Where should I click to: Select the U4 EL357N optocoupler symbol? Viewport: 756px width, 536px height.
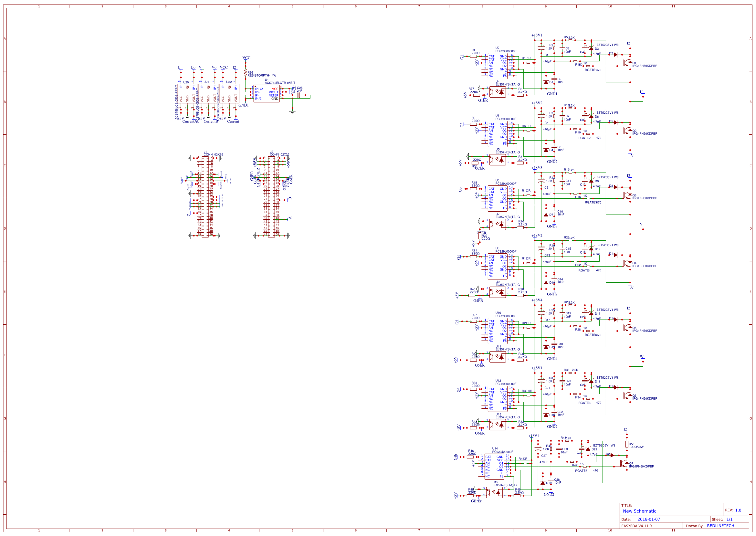click(497, 92)
